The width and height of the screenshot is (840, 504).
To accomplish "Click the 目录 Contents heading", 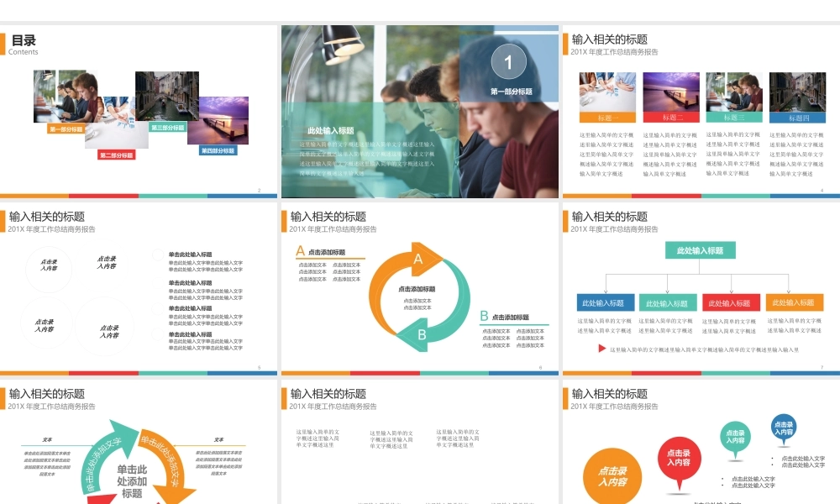I will click(x=23, y=42).
